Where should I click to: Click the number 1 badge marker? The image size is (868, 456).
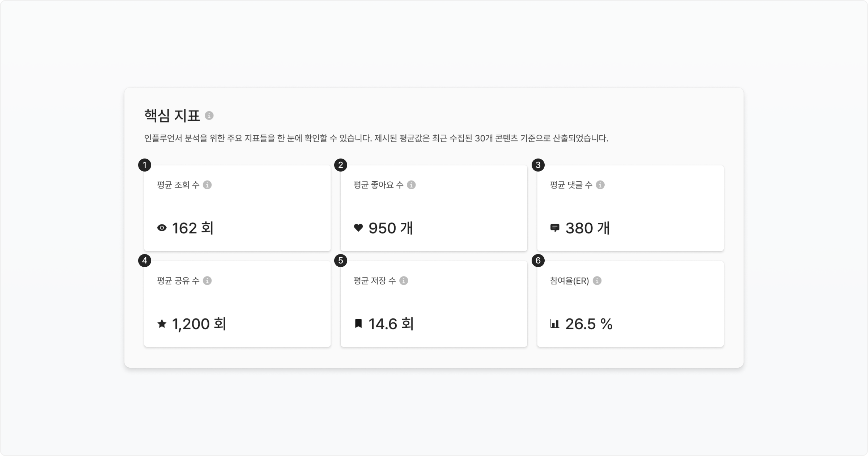tap(145, 165)
